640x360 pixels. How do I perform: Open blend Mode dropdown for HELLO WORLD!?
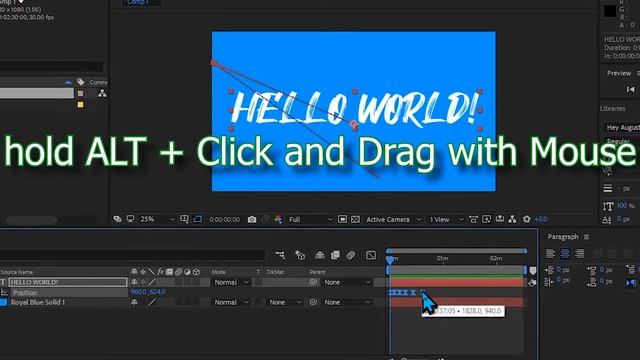[x=231, y=282]
